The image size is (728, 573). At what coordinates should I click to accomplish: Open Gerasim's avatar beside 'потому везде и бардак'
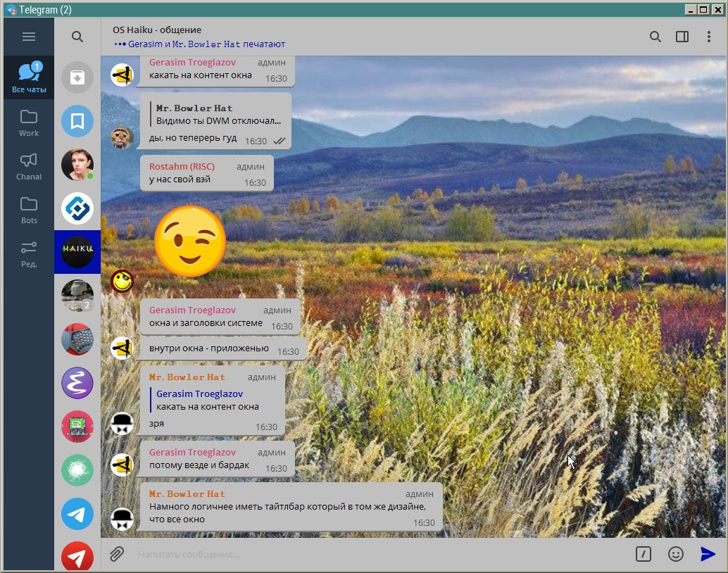122,465
